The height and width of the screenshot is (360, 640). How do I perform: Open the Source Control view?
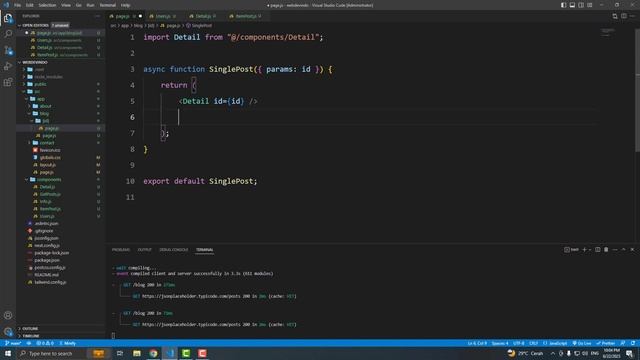(8, 50)
